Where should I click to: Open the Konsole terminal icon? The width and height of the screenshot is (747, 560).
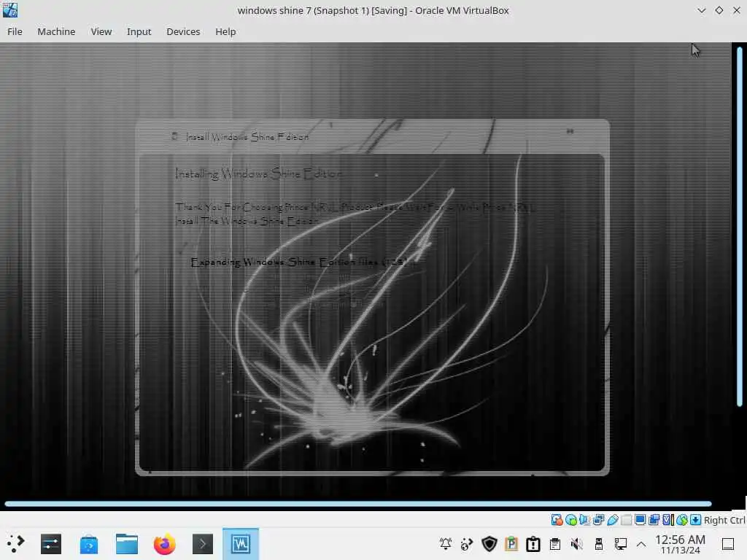click(203, 544)
